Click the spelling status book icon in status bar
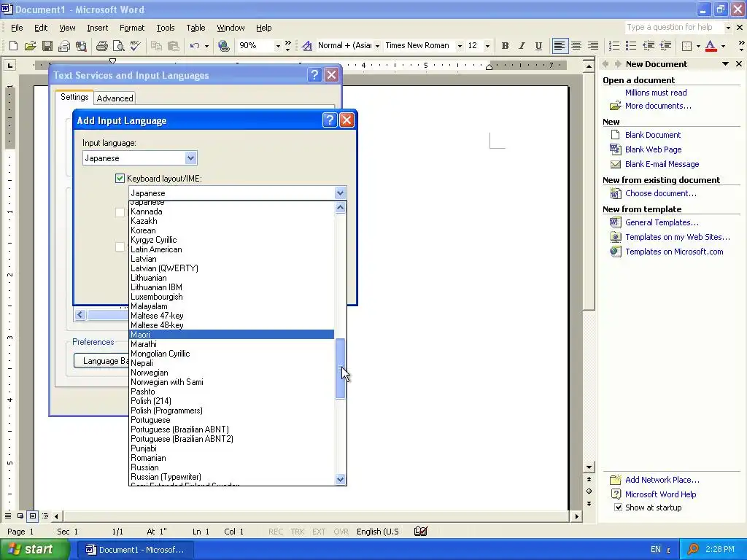747x560 pixels. 421,531
